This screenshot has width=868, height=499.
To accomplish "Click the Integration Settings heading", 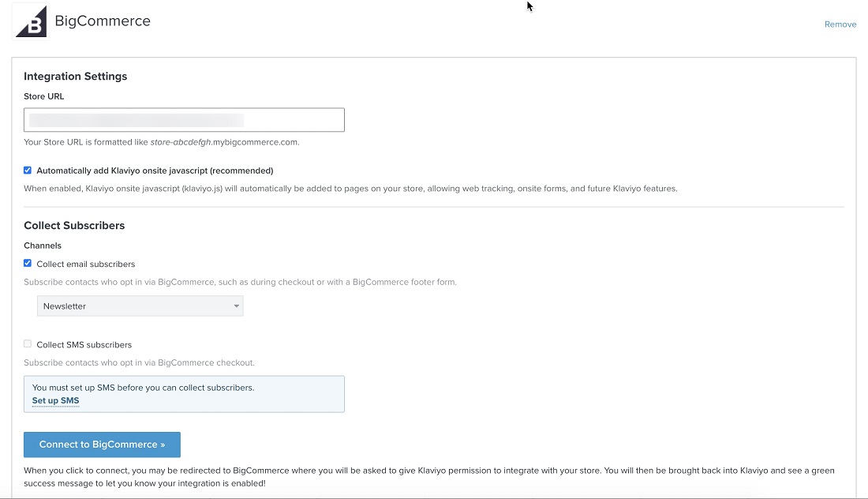I will (75, 77).
